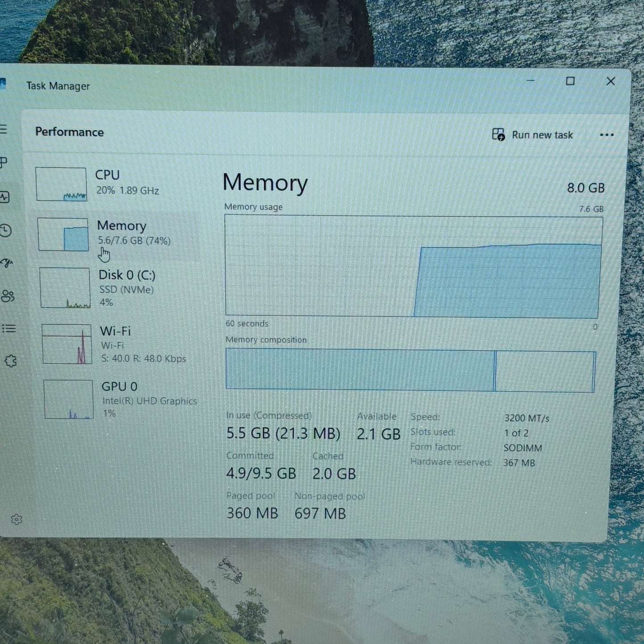644x644 pixels.
Task: Go to the Processes page icon
Action: [x=4, y=163]
